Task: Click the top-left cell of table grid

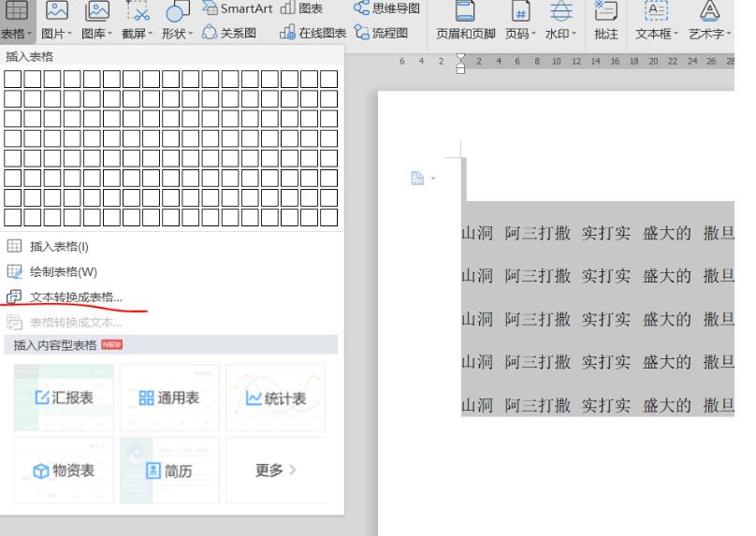Action: click(x=12, y=78)
